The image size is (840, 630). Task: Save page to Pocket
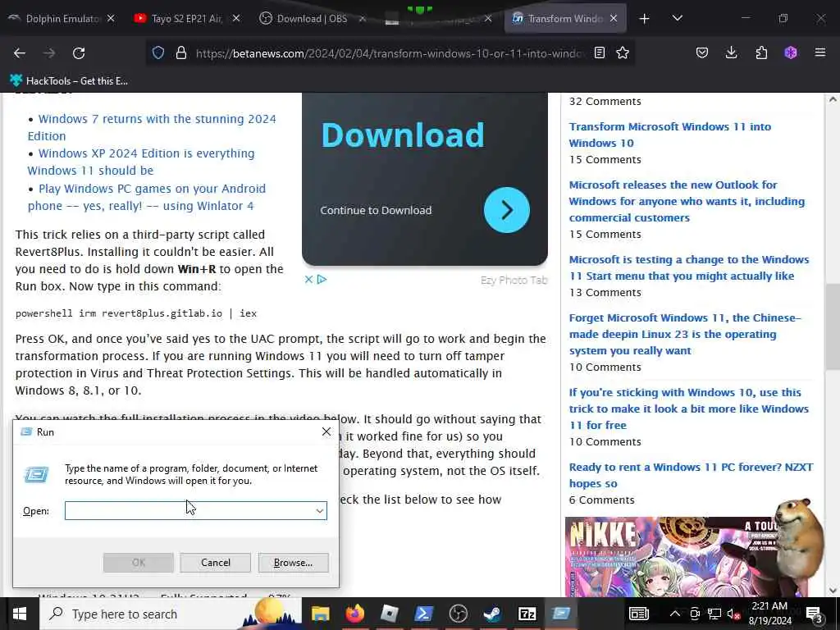[x=702, y=52]
